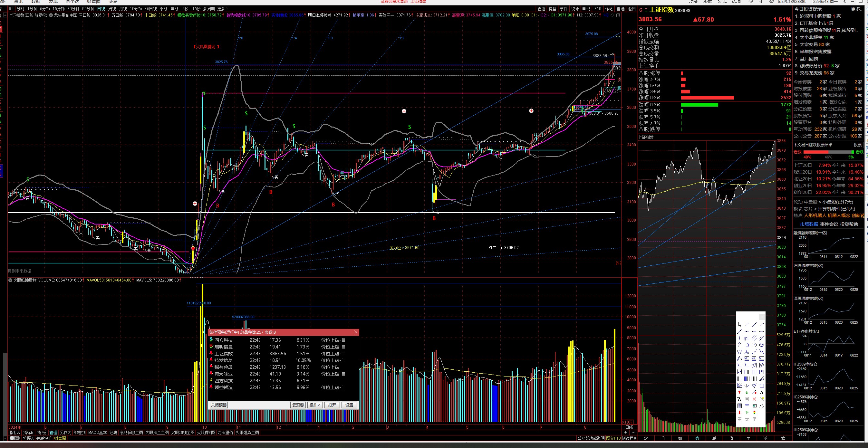Click the 云预警 button

pos(298,405)
